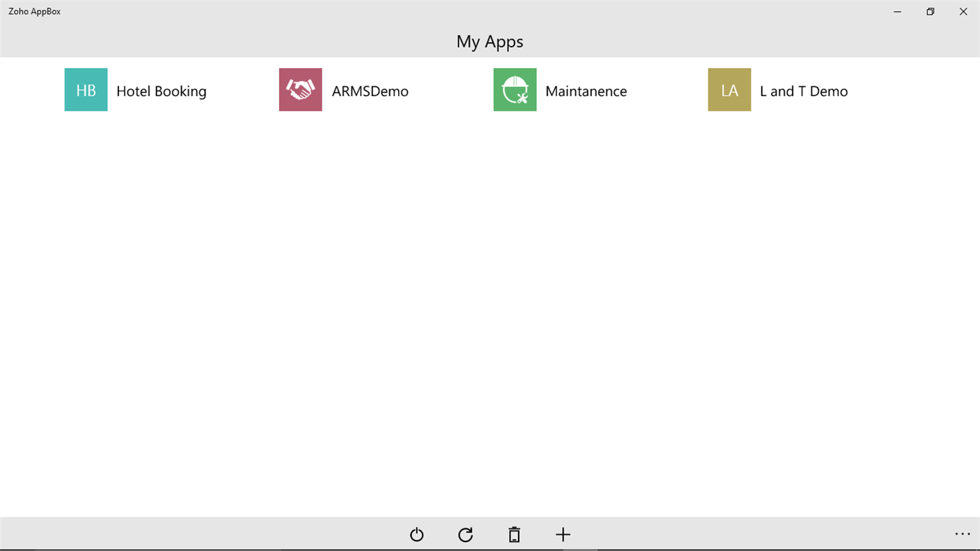Select the ARMSDemo label
This screenshot has height=551, width=980.
pyautogui.click(x=370, y=91)
